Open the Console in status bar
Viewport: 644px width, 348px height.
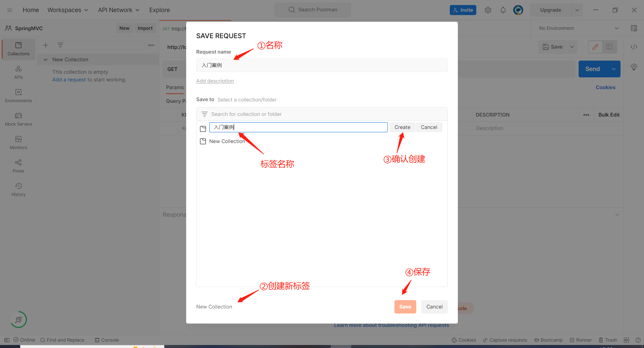tap(107, 340)
